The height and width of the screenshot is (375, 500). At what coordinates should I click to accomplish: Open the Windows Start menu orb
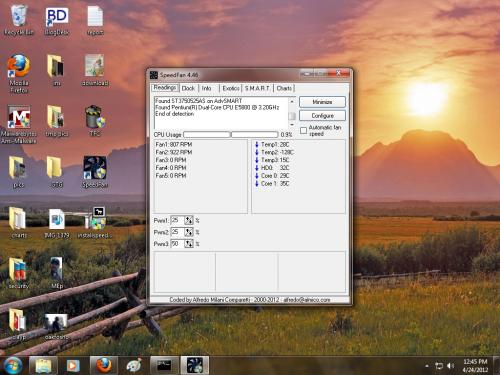[x=13, y=365]
